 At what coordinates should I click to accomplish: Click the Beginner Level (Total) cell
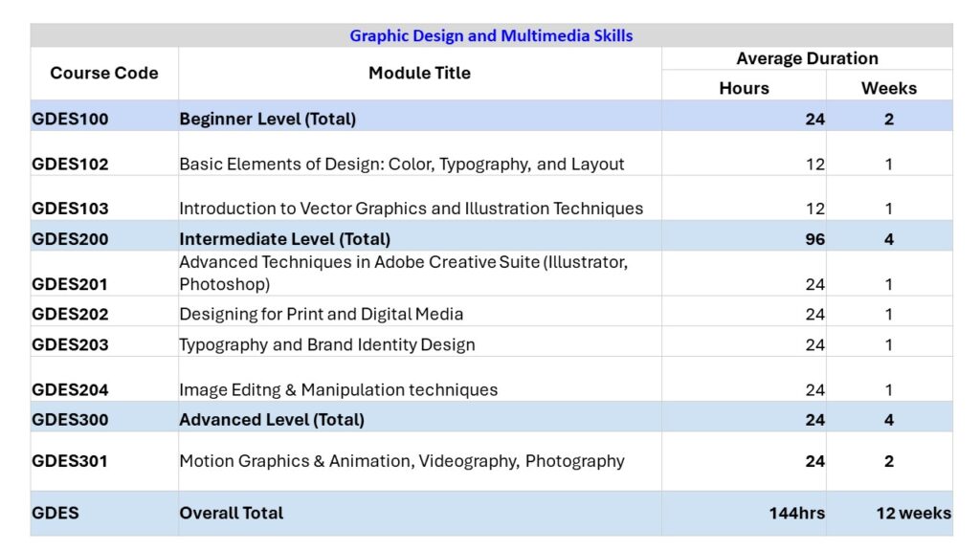pos(268,120)
